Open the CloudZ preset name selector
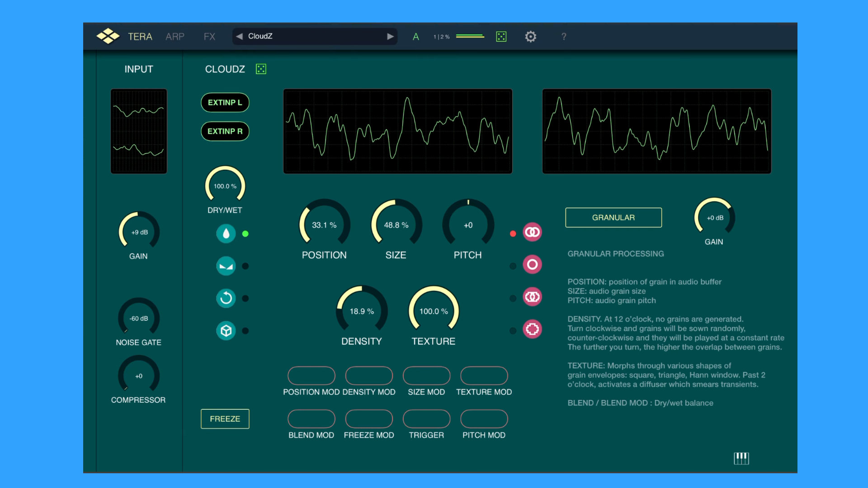868x488 pixels. click(315, 36)
